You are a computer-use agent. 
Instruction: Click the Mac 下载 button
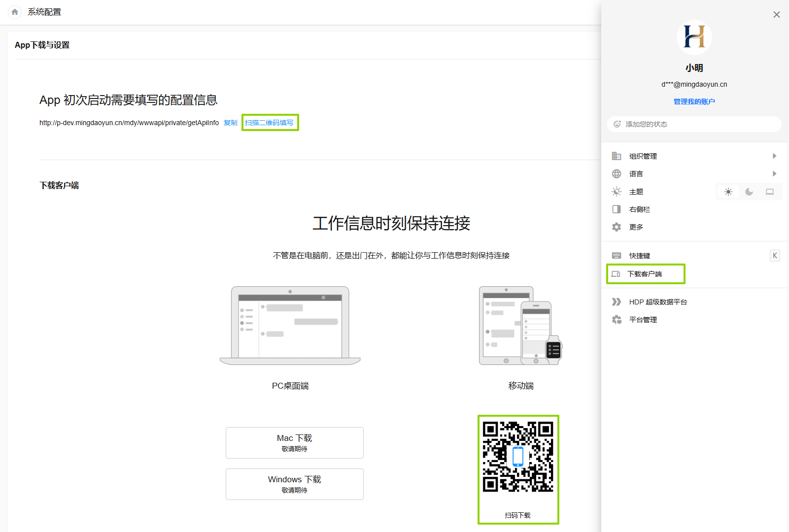click(x=295, y=443)
